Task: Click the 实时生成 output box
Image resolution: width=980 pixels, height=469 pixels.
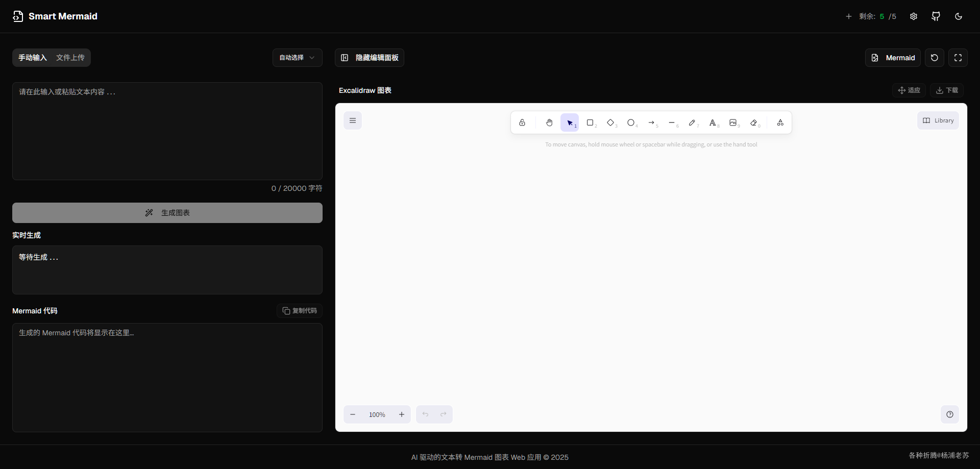Action: [167, 270]
